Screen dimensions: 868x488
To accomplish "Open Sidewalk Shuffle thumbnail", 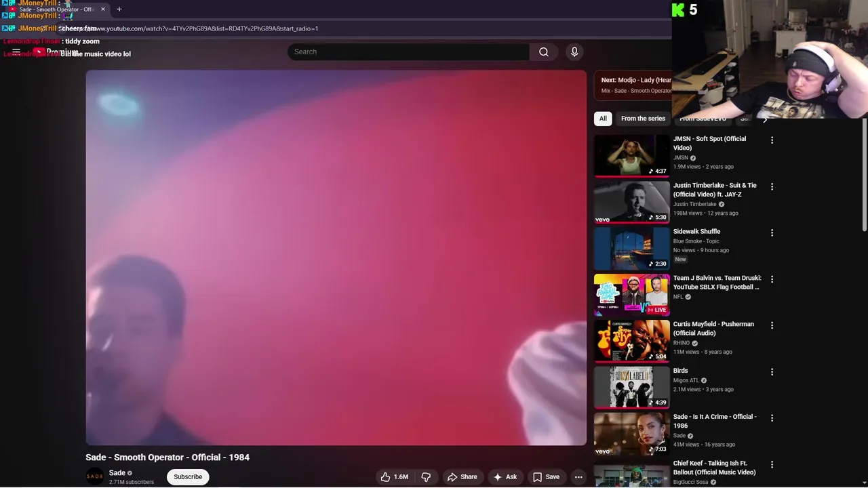I will click(x=632, y=248).
